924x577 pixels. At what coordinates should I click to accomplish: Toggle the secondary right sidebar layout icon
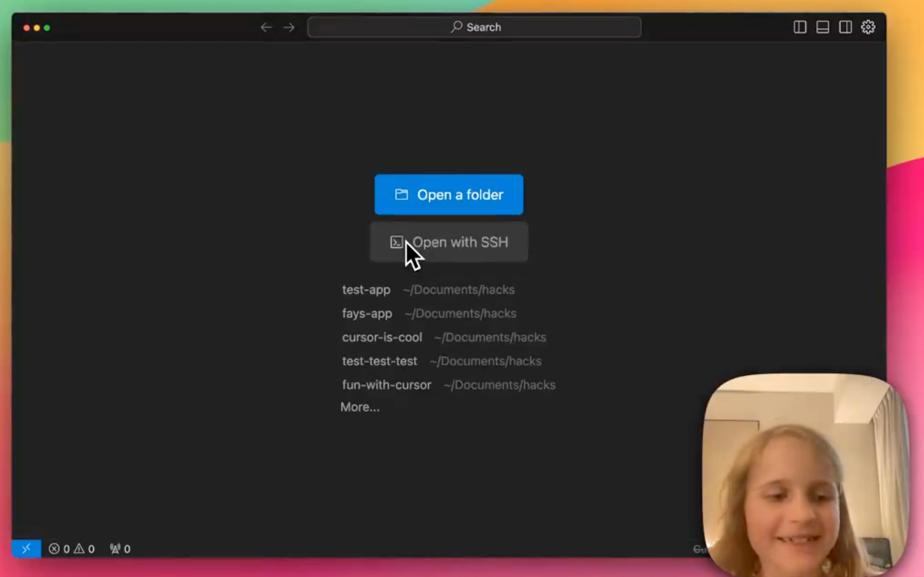(845, 27)
